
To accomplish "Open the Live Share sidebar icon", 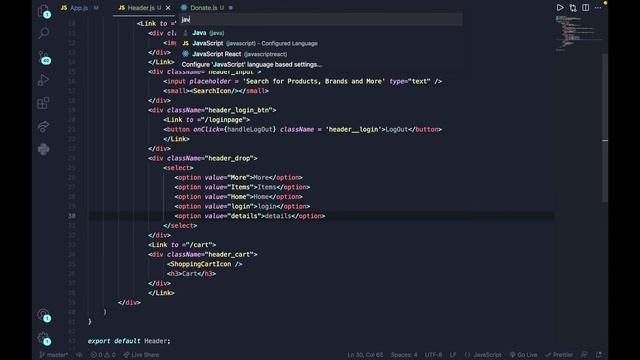I will pos(43,126).
